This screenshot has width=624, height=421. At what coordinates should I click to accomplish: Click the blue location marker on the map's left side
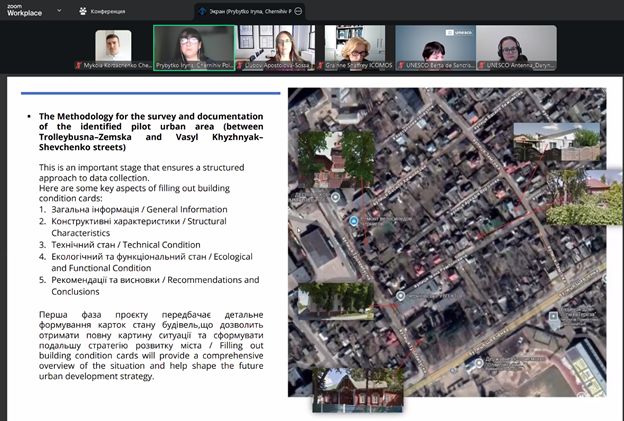(352, 219)
